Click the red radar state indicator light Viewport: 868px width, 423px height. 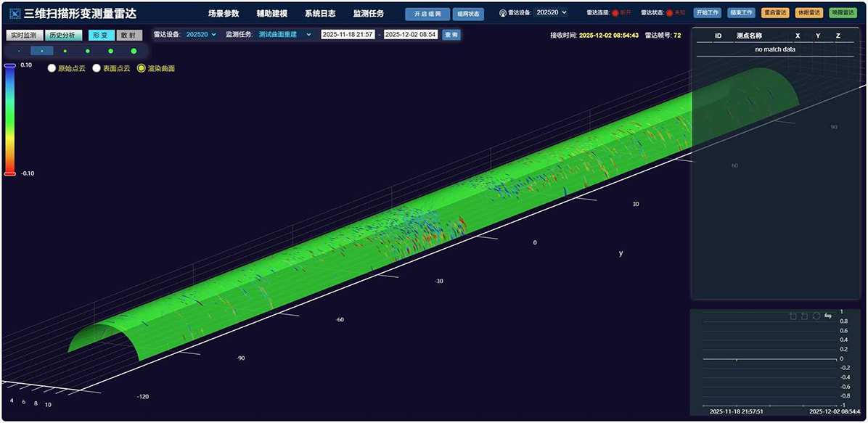point(669,13)
